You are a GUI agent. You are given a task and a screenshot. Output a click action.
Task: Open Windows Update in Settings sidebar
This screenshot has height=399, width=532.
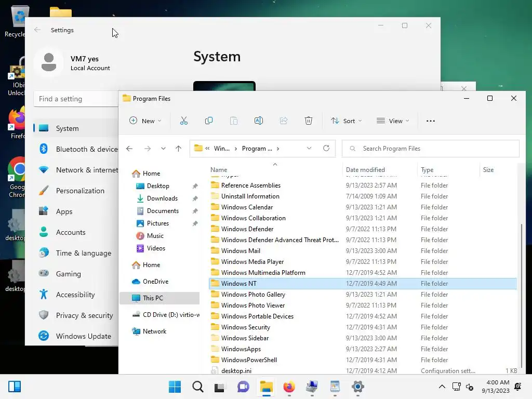point(76,336)
